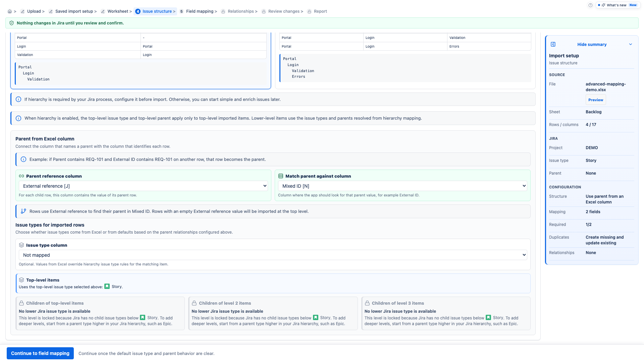This screenshot has height=362, width=644.
Task: Click the Story icon in Top-level items
Action: (107, 287)
